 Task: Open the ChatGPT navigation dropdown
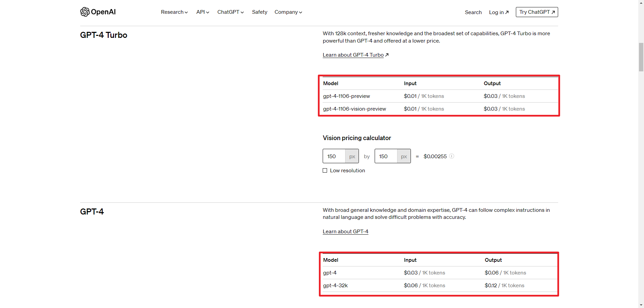tap(230, 12)
